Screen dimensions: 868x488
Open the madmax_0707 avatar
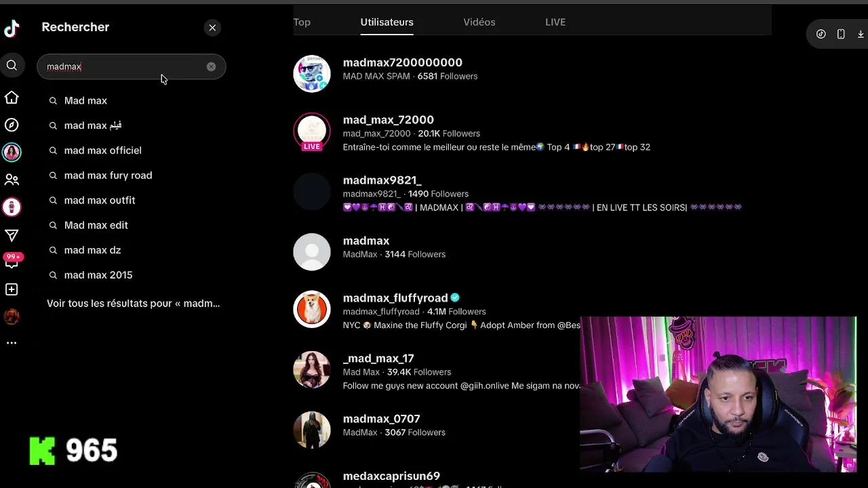click(312, 430)
